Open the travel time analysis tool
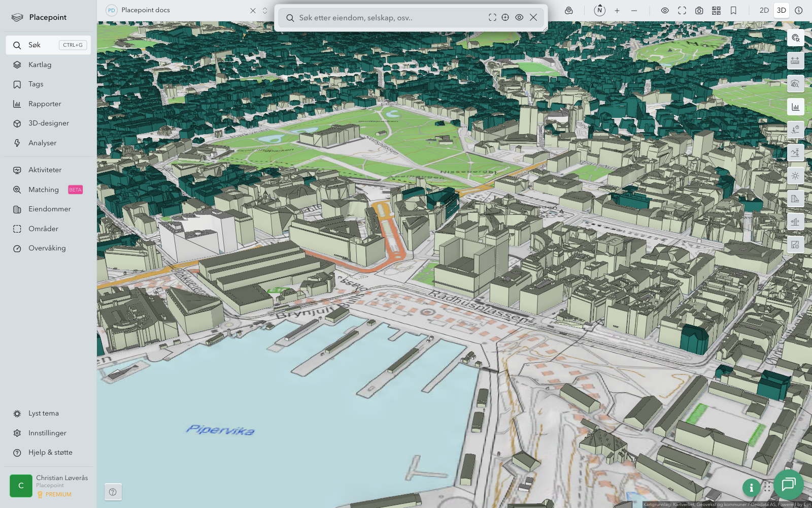 pos(795,130)
